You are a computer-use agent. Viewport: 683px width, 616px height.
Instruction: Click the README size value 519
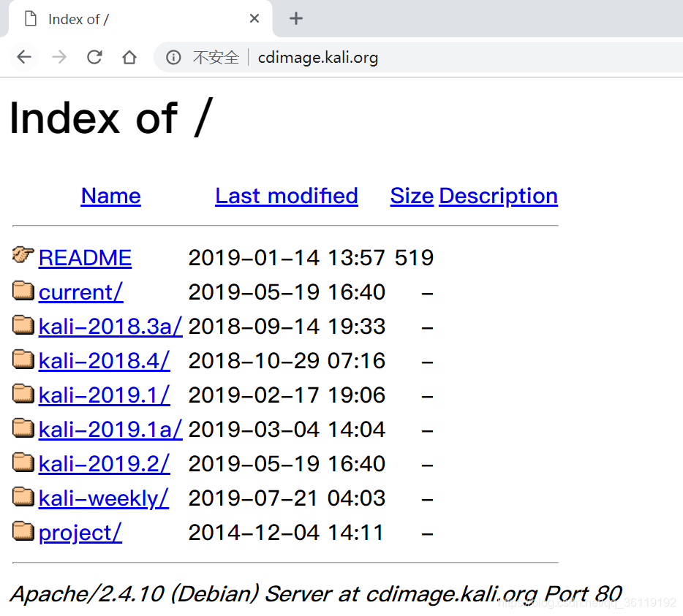(414, 258)
